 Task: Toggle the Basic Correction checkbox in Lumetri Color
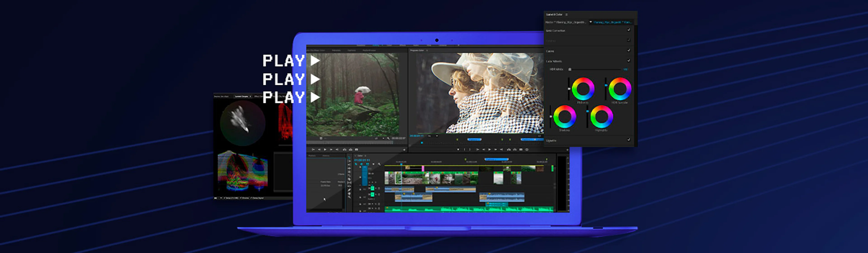point(629,30)
